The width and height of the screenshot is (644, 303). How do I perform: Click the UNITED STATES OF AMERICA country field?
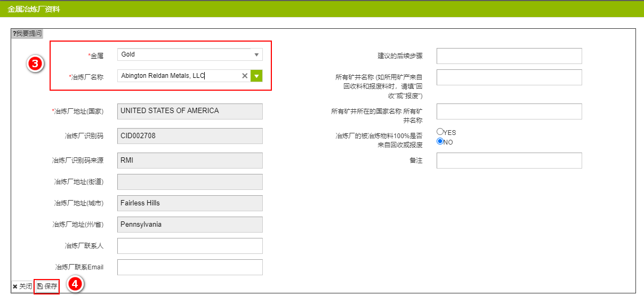tap(190, 111)
